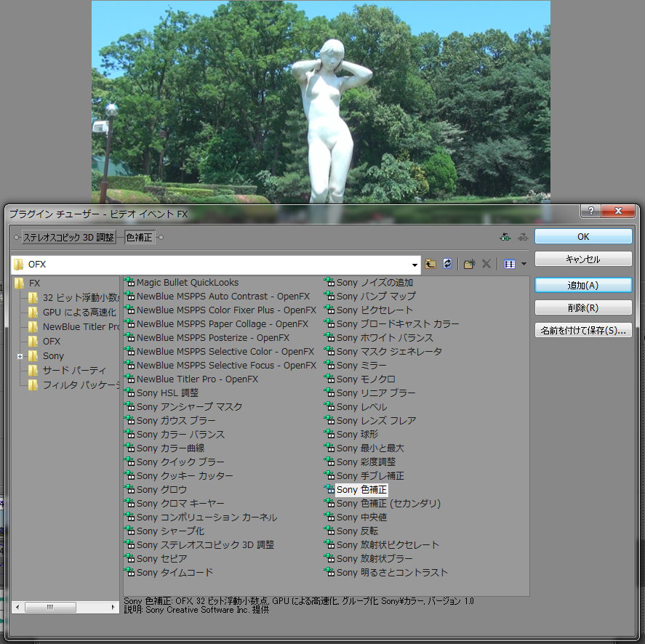This screenshot has width=645, height=644.
Task: Click the Views list icon
Action: [510, 264]
